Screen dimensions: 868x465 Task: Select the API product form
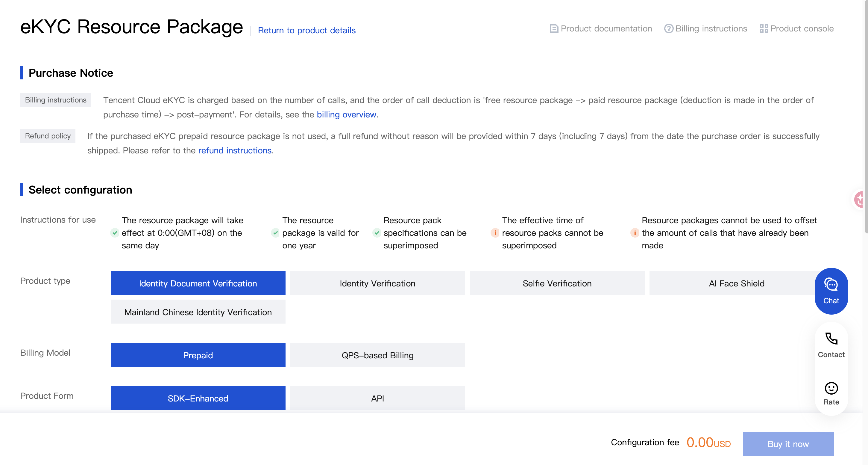(x=377, y=398)
